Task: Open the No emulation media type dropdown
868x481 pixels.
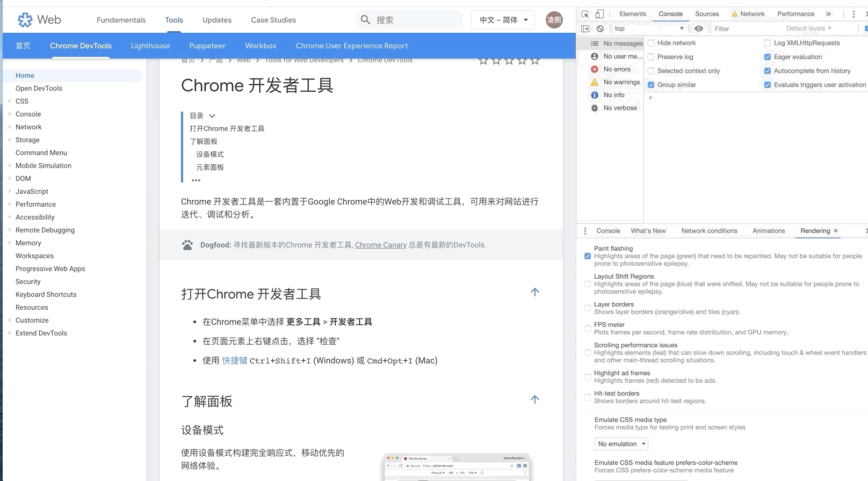Action: (621, 444)
